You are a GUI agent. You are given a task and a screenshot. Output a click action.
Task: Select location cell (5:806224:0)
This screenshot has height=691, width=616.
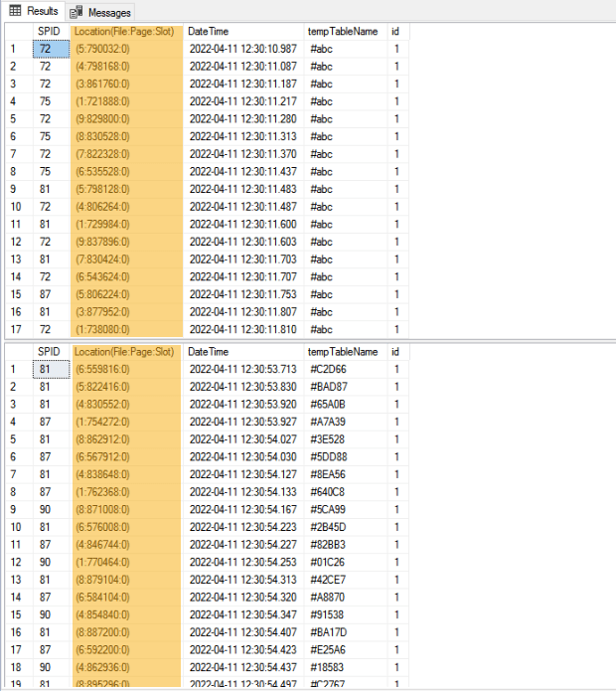[x=126, y=294]
